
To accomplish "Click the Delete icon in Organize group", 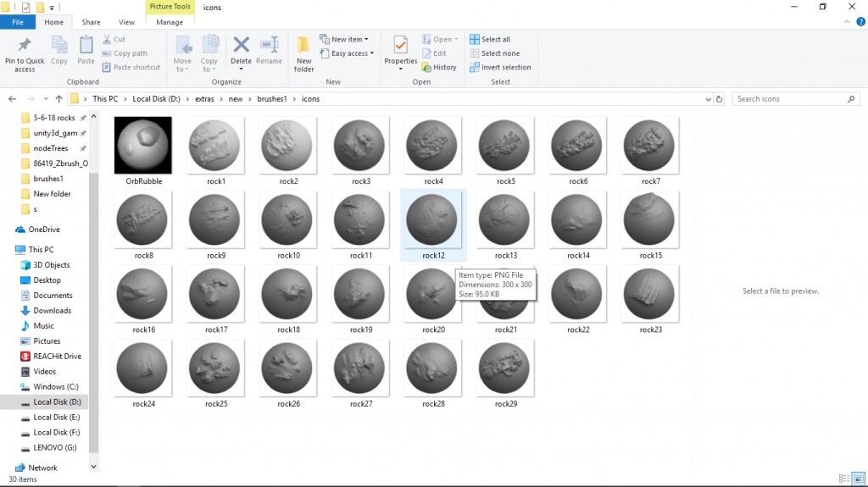I will (241, 46).
